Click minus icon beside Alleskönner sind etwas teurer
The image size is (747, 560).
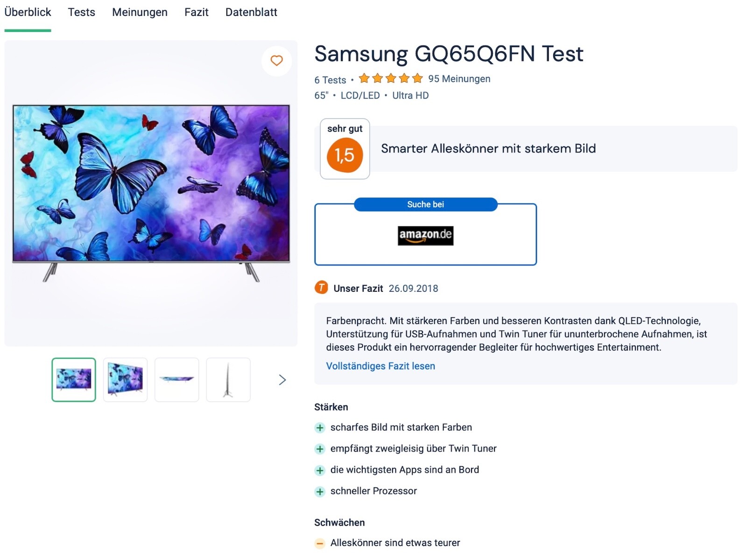(x=320, y=543)
